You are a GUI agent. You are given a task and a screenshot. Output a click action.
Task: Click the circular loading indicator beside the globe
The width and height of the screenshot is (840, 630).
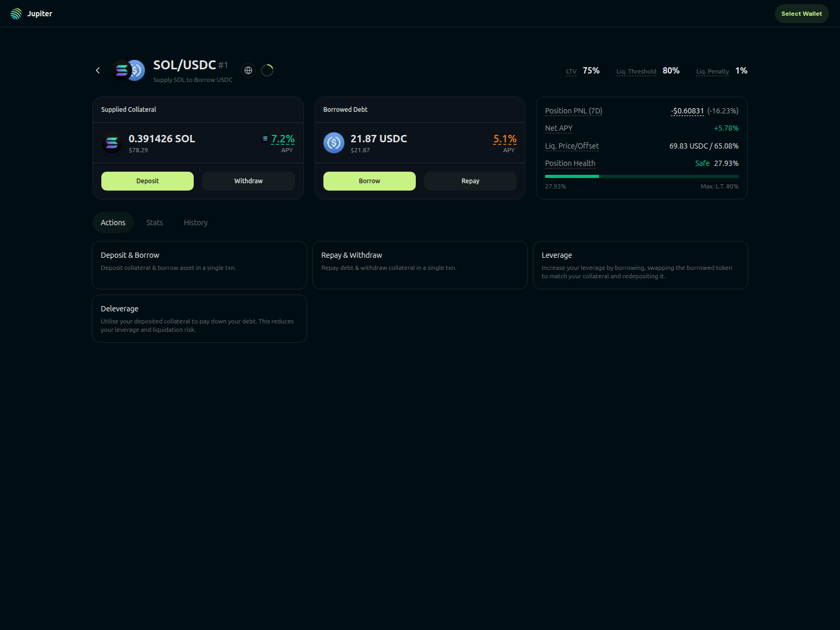tap(267, 70)
